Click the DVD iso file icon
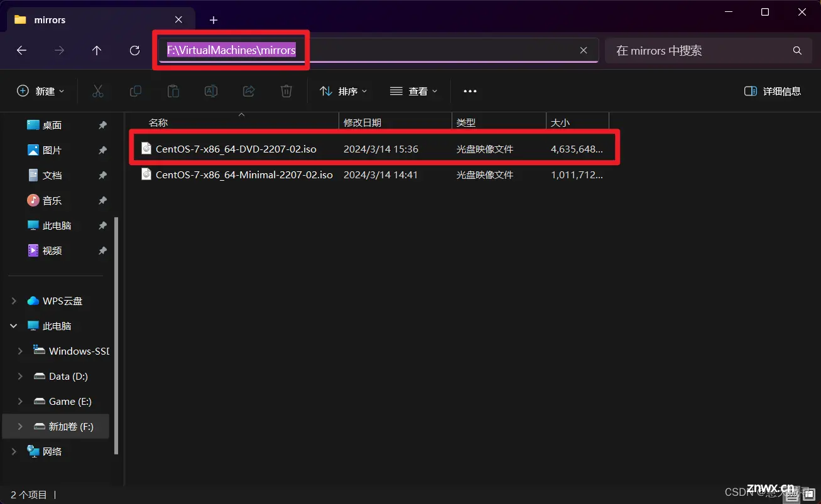Image resolution: width=821 pixels, height=504 pixels. (146, 148)
